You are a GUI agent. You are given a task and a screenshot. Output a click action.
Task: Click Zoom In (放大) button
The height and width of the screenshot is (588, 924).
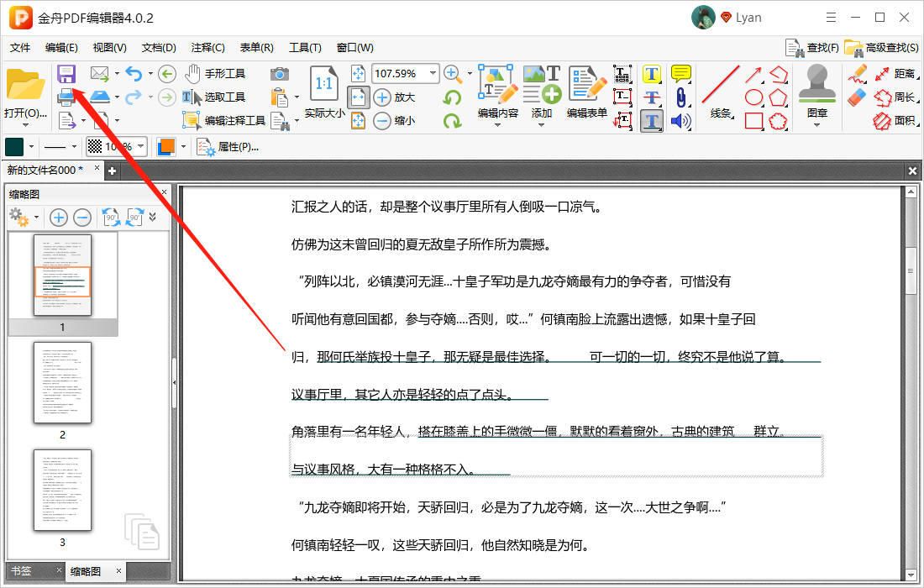pyautogui.click(x=395, y=97)
